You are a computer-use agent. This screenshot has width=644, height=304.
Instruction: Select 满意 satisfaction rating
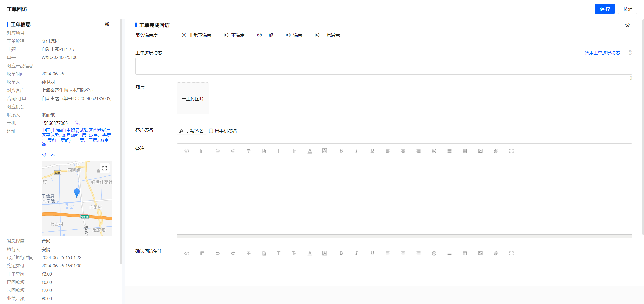pos(294,35)
